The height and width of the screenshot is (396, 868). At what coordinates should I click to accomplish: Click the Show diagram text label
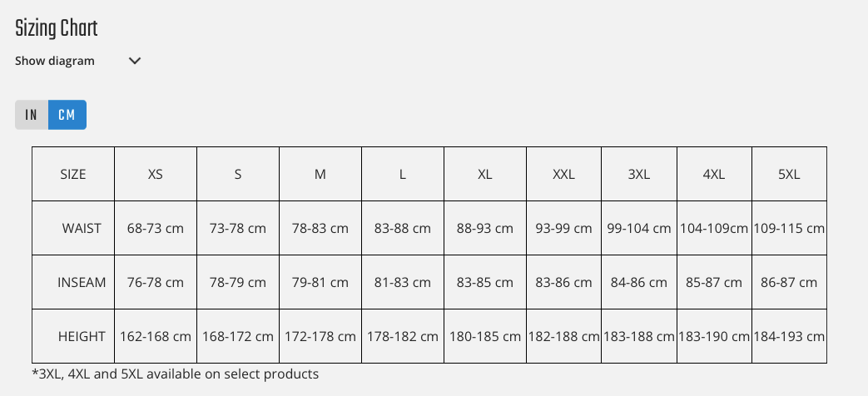coord(55,61)
